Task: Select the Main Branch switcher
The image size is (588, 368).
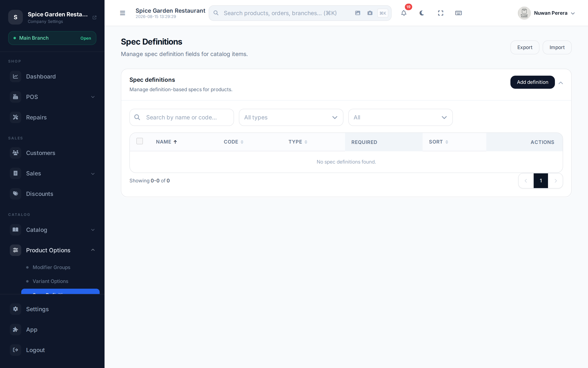Action: pos(52,38)
